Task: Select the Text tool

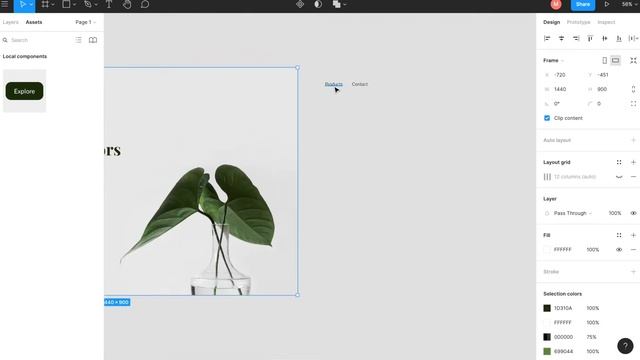Action: point(109,4)
